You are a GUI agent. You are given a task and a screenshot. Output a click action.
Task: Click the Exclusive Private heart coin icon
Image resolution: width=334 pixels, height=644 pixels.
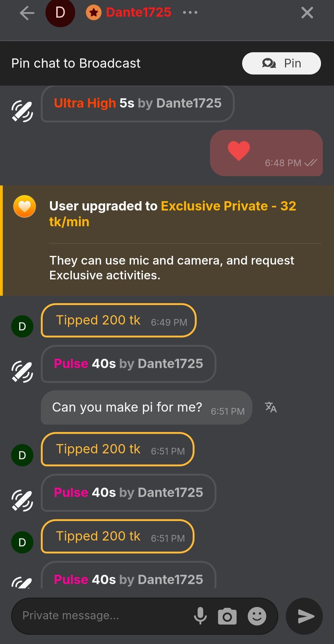24,206
